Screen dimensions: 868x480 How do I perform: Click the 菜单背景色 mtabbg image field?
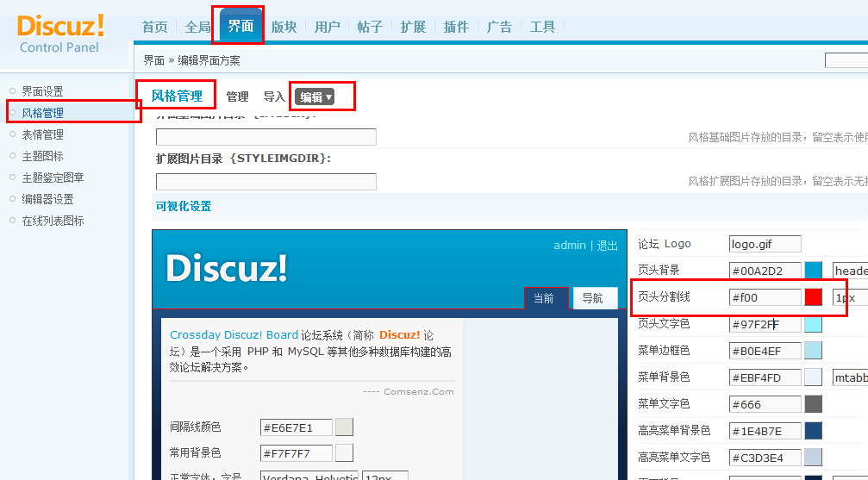(x=850, y=377)
